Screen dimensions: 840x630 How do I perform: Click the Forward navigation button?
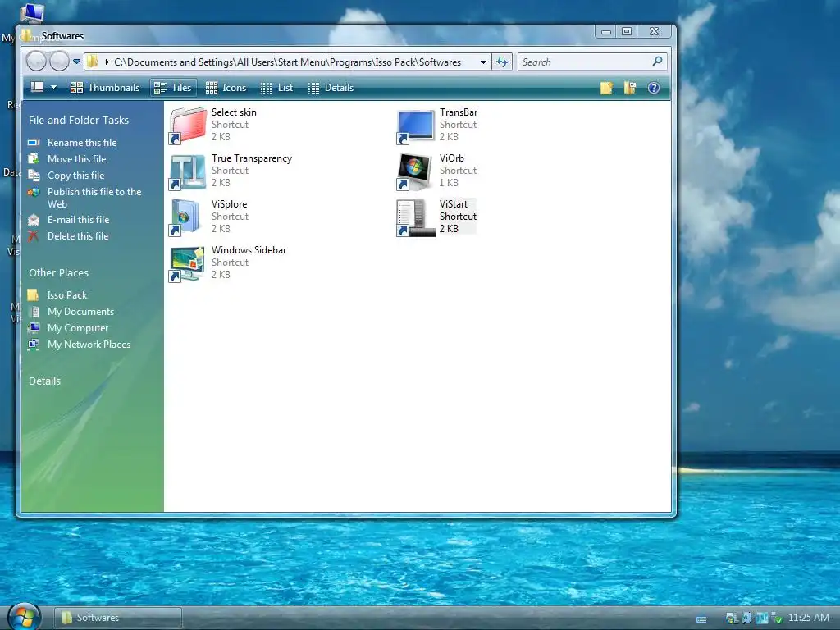[x=59, y=62]
